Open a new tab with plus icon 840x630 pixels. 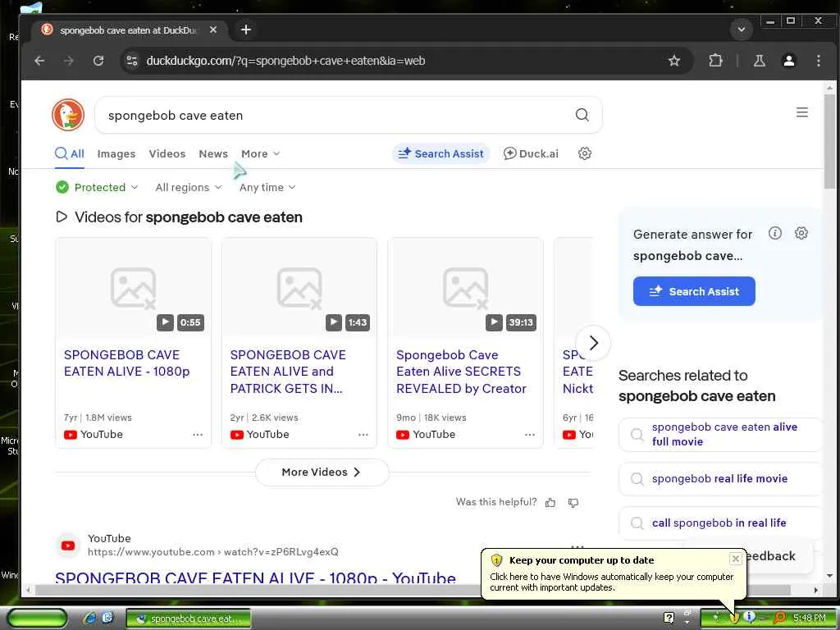coord(246,30)
